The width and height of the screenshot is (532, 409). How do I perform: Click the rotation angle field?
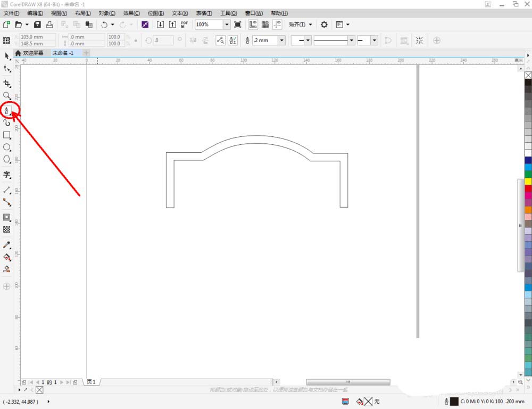click(163, 40)
